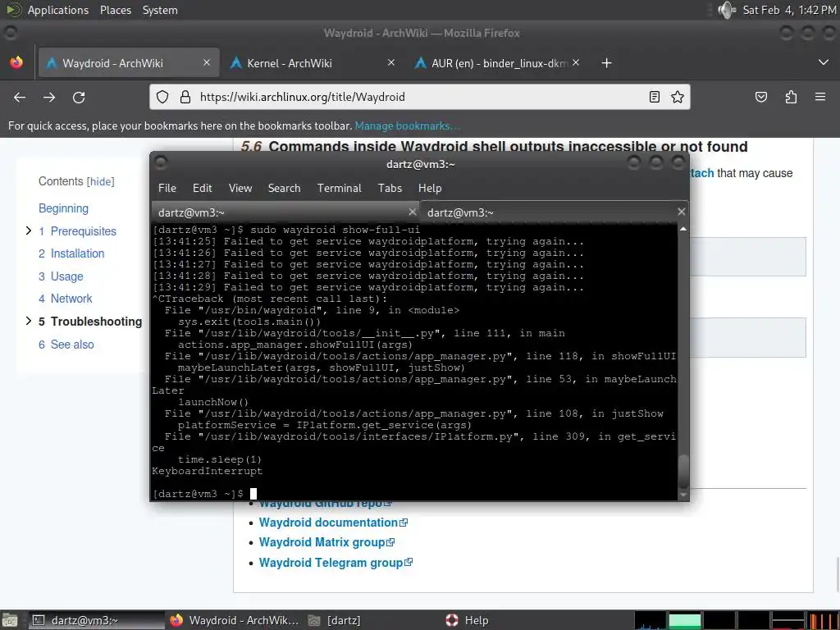Switch to Waydroid - ArchWiki taskbar entry
The height and width of the screenshot is (630, 840).
pyautogui.click(x=235, y=620)
